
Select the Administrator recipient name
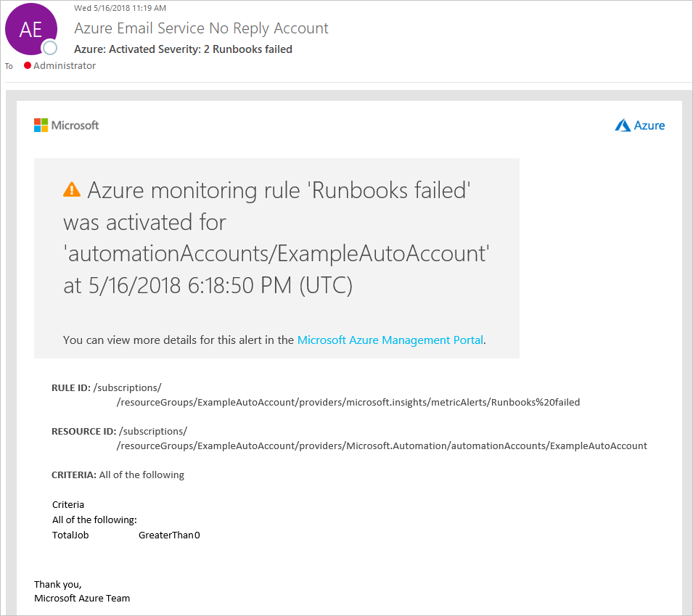(x=65, y=65)
